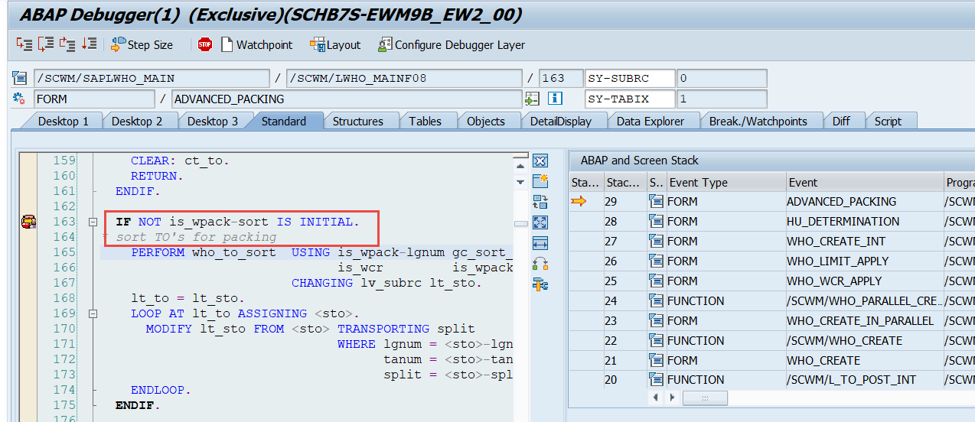The image size is (975, 422).
Task: Click the New Tool icon beside source editor
Action: (540, 181)
